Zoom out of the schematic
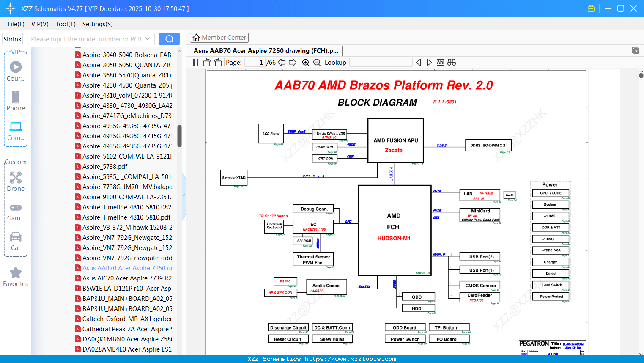This screenshot has width=644, height=363. coord(317,62)
